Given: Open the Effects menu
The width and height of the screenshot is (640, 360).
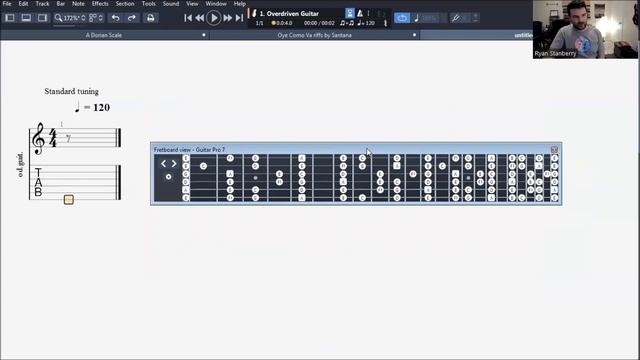Looking at the screenshot, I should pyautogui.click(x=100, y=4).
